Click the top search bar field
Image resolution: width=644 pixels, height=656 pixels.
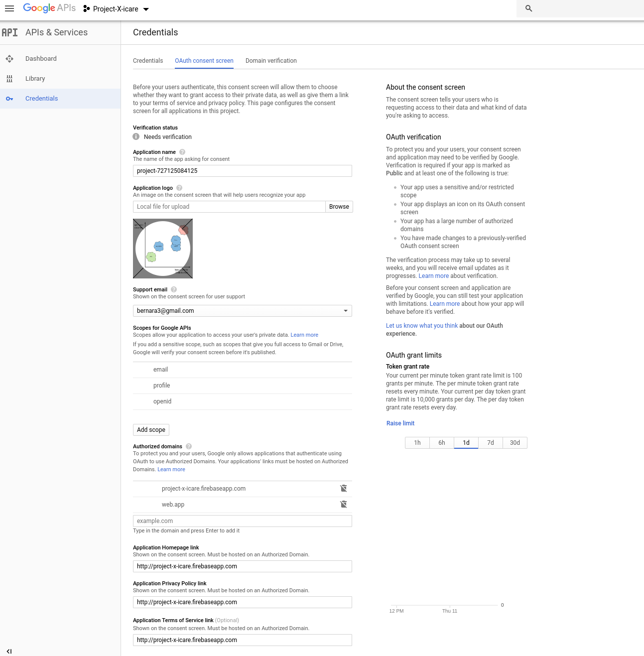point(580,8)
